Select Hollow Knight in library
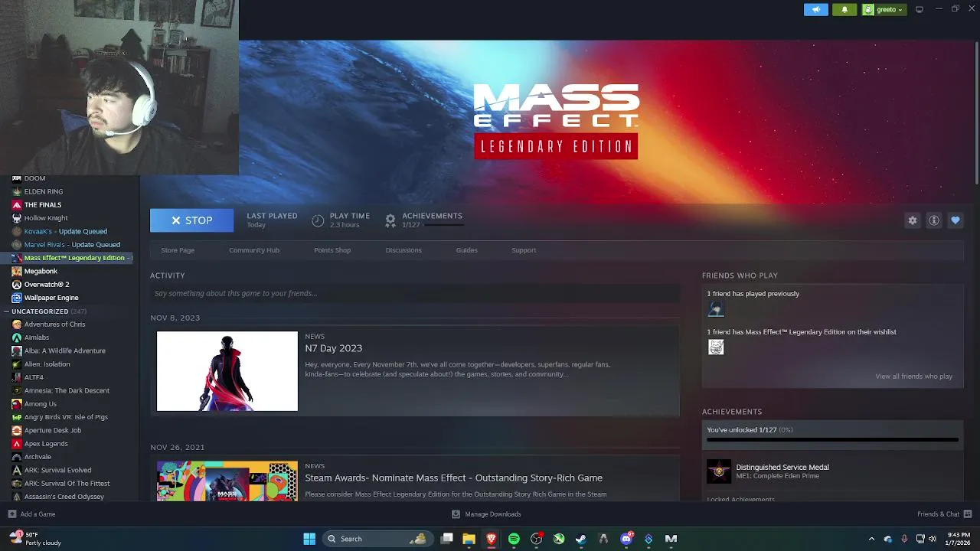The image size is (980, 551). (46, 218)
